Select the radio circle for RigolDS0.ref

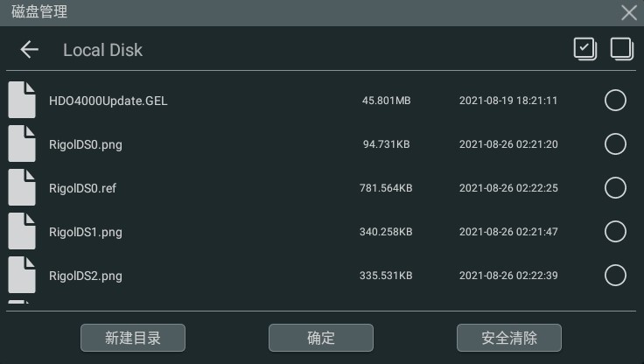[615, 188]
